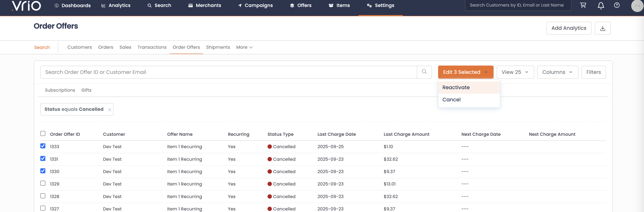Switch to the Shipments tab
The image size is (644, 212).
pos(218,47)
